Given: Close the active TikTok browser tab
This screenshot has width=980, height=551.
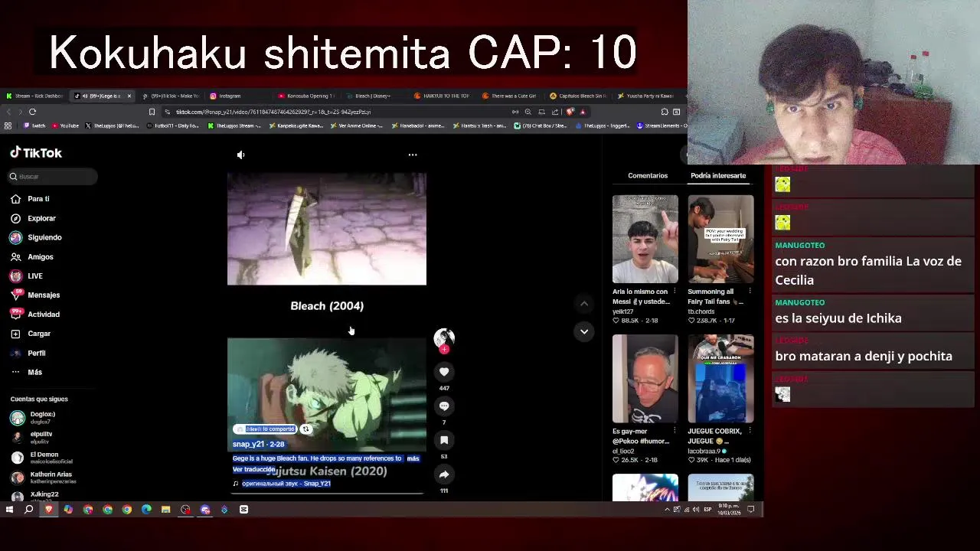Looking at the screenshot, I should coord(129,96).
